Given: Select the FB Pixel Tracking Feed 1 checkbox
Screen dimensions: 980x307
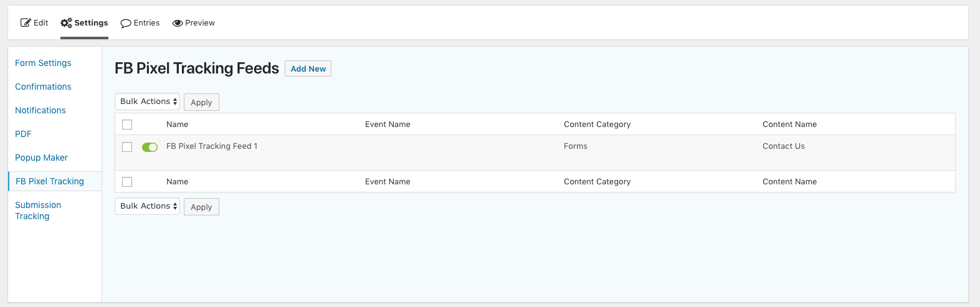Looking at the screenshot, I should click(x=127, y=147).
